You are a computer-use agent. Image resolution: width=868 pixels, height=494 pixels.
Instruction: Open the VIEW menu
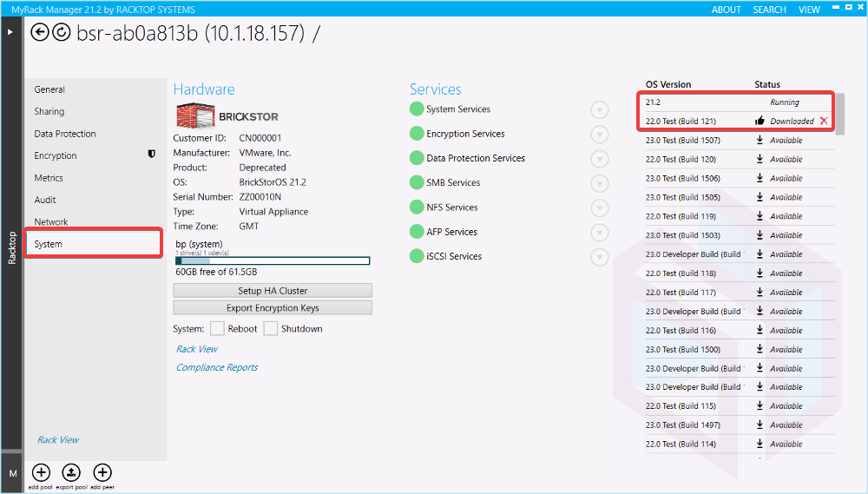point(809,10)
